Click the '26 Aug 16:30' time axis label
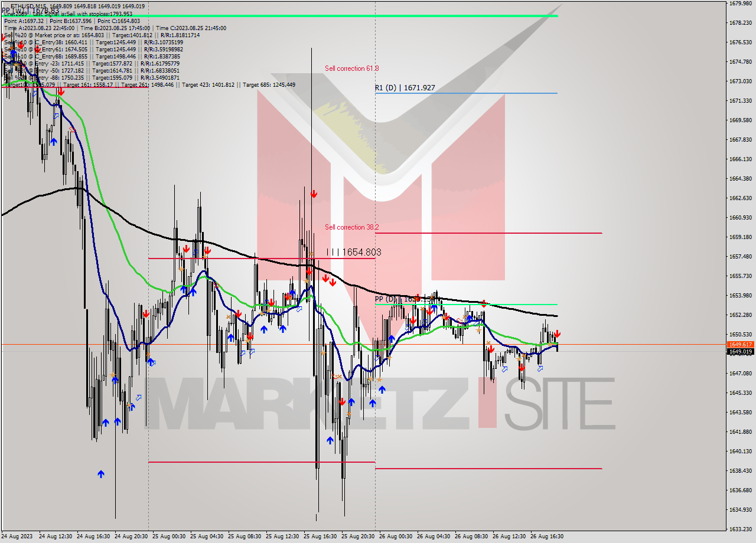 (547, 537)
